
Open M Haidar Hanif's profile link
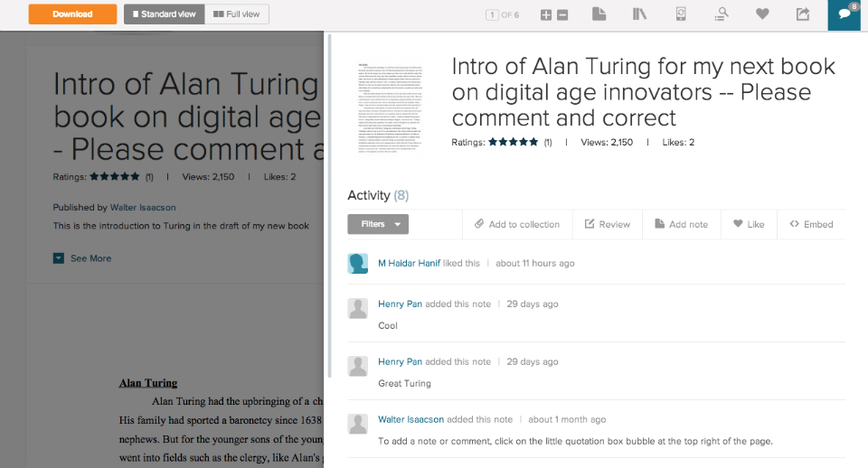[409, 263]
